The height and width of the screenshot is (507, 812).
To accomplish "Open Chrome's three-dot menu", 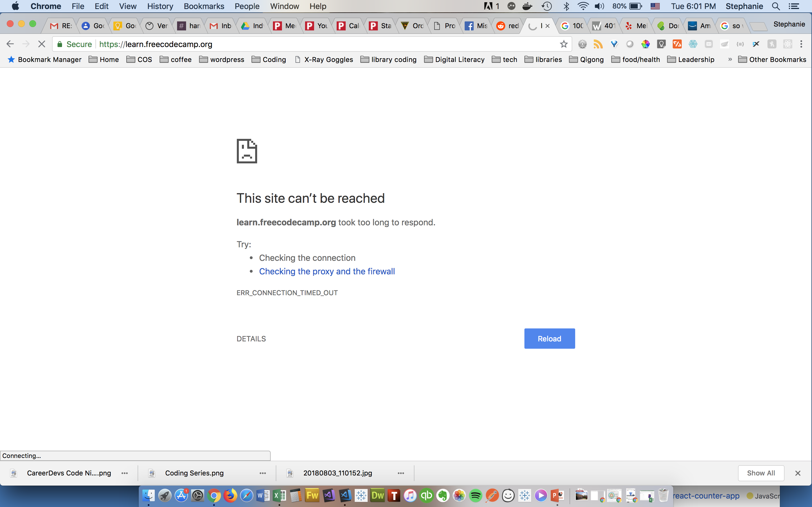I will (x=802, y=44).
